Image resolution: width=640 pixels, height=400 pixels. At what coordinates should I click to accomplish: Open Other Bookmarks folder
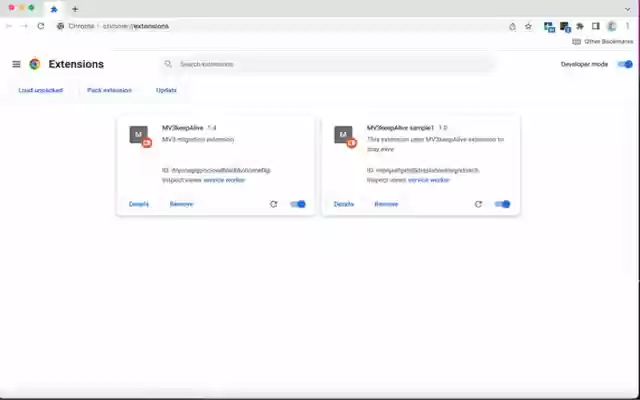click(x=603, y=42)
